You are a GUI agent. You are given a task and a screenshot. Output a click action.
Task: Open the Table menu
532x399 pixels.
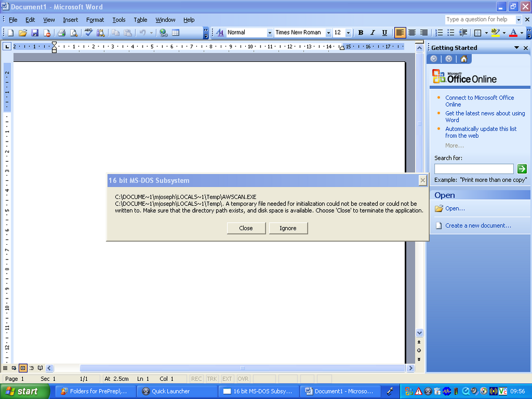coord(140,20)
